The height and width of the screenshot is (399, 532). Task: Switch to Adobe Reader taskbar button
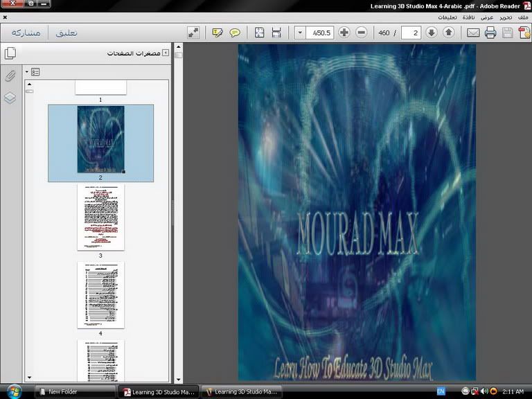pos(159,392)
